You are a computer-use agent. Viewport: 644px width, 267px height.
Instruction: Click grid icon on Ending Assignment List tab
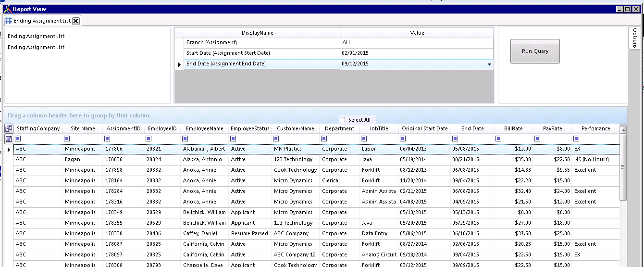click(9, 21)
